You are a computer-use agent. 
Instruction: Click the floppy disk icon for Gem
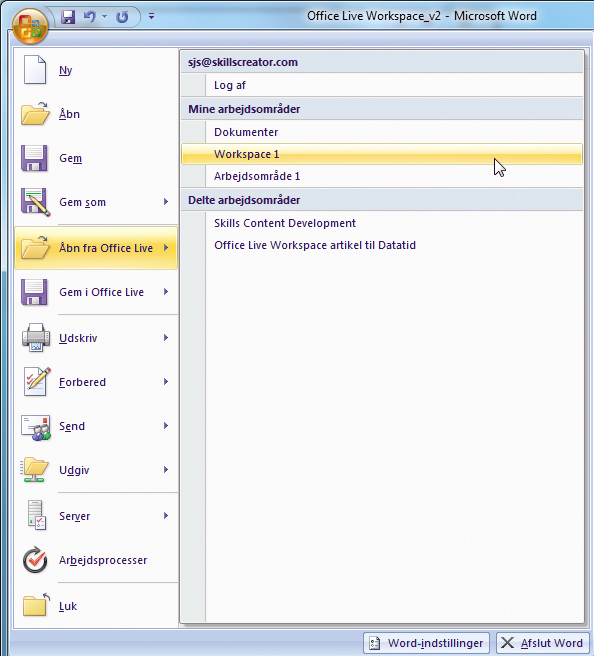pos(34,158)
